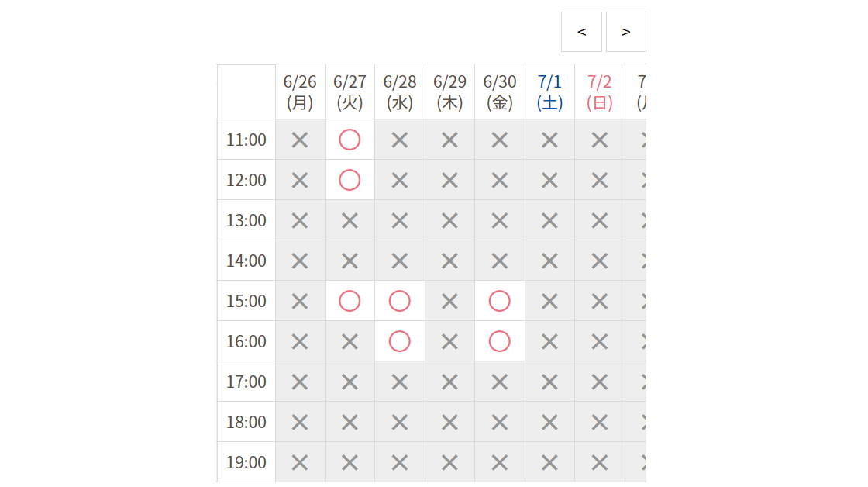Viewport: 868px width, 487px height.
Task: Click the 7/2 (日) date header
Action: tap(600, 92)
